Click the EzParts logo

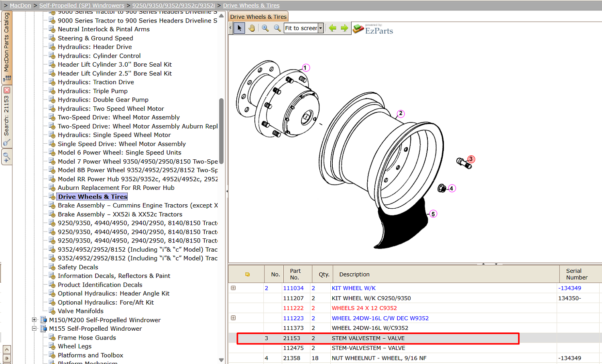point(373,29)
